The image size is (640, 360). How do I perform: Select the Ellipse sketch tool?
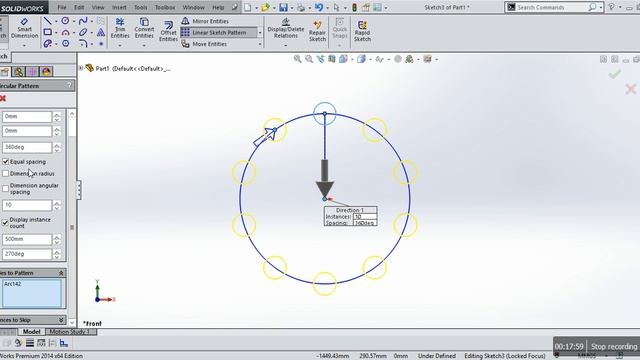click(x=83, y=32)
